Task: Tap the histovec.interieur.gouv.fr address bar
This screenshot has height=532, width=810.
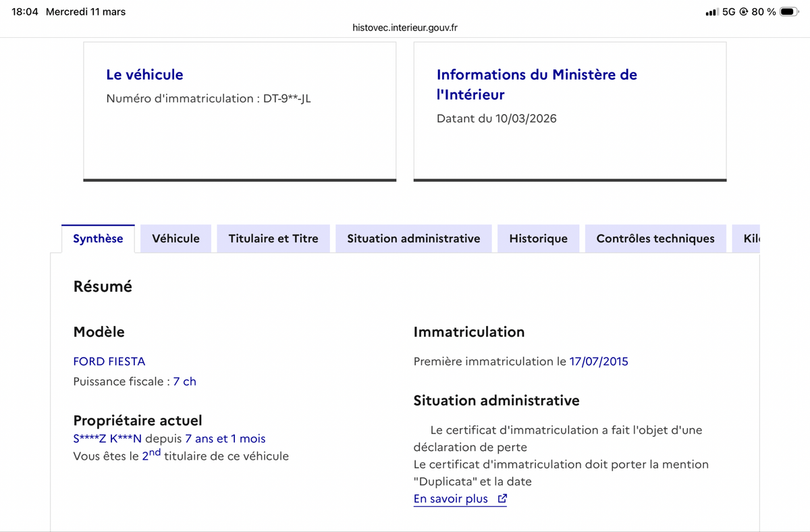Action: tap(405, 28)
